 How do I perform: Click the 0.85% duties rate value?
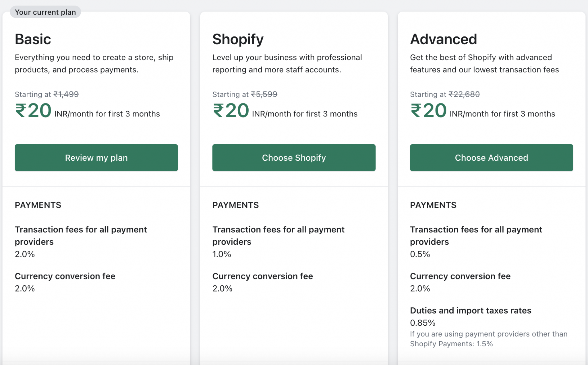pos(423,323)
